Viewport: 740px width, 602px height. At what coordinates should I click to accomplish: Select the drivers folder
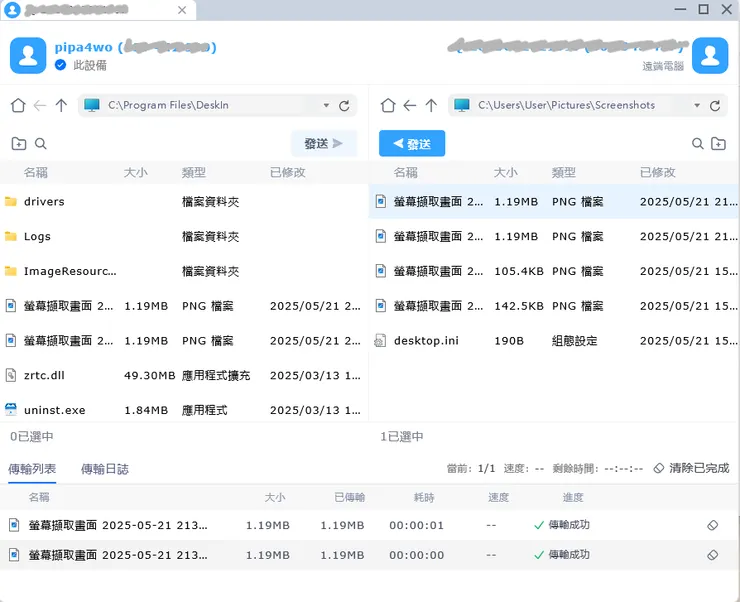tap(184, 202)
